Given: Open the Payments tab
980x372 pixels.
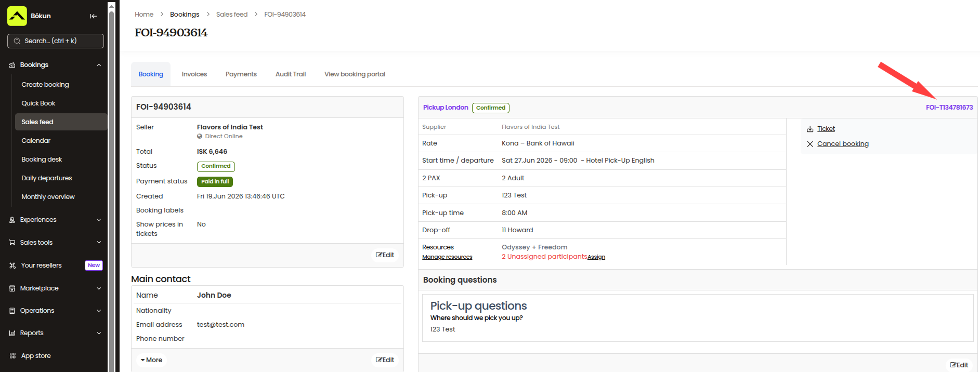Looking at the screenshot, I should [241, 74].
